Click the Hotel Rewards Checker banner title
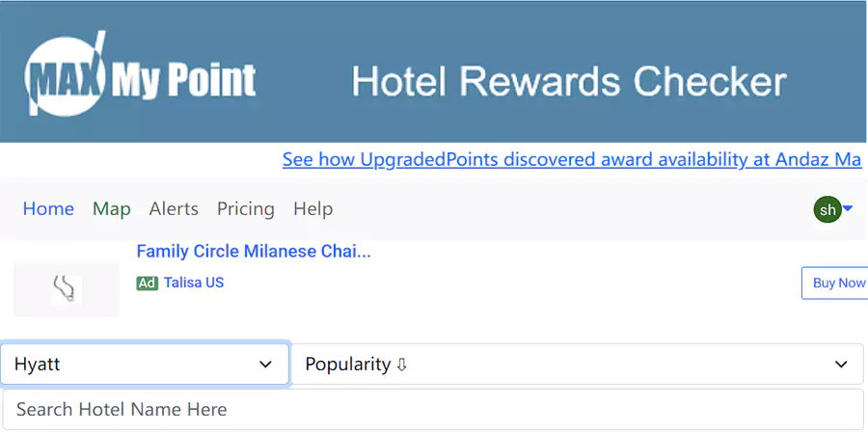Screen dimensions: 868x434 (569, 82)
